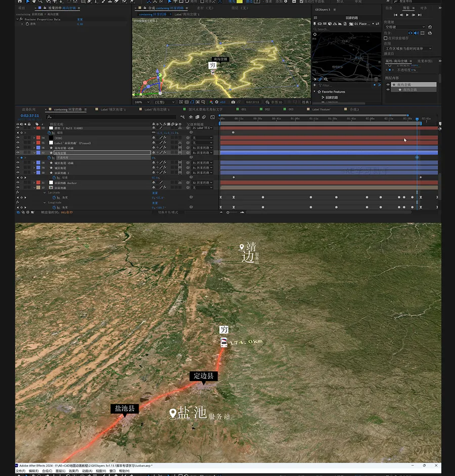455x476 pixels.
Task: Take a snapshot with the camera icon
Action: [x=233, y=102]
